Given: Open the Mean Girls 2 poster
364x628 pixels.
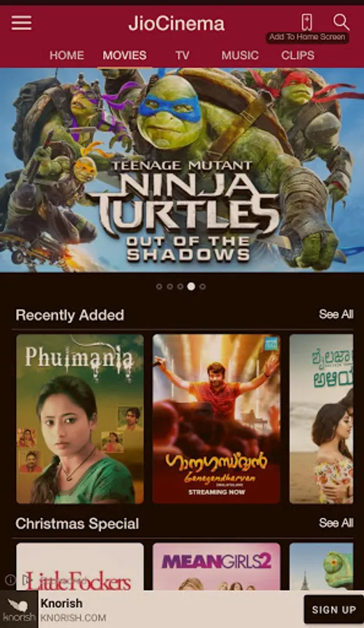Looking at the screenshot, I should [216, 567].
